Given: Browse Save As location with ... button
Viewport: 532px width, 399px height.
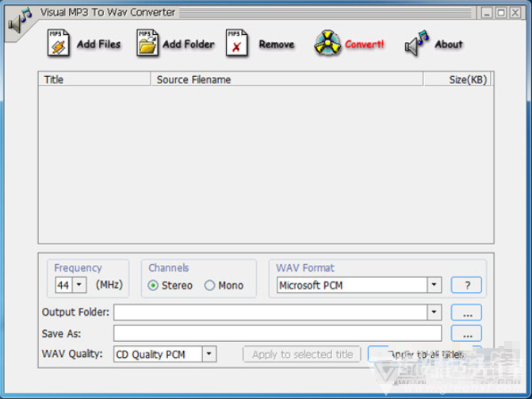Looking at the screenshot, I should (466, 333).
